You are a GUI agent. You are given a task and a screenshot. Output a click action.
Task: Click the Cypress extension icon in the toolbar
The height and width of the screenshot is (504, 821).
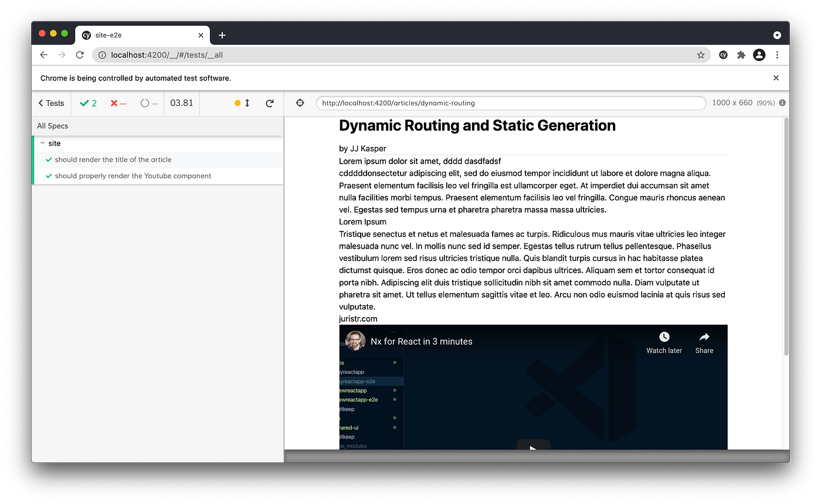pyautogui.click(x=723, y=55)
